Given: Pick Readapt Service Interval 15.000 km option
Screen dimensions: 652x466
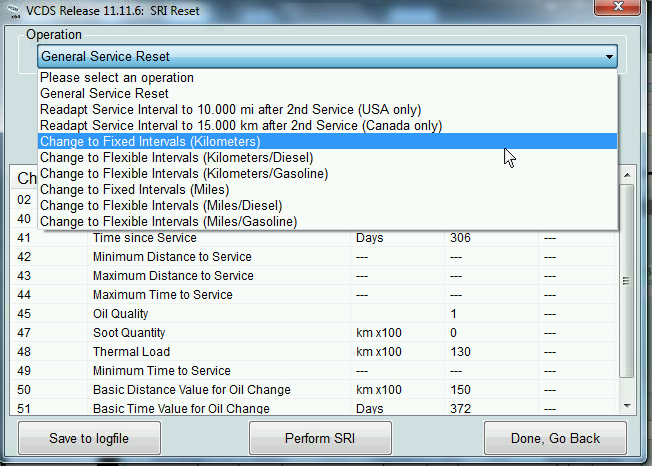Looking at the screenshot, I should tap(240, 126).
